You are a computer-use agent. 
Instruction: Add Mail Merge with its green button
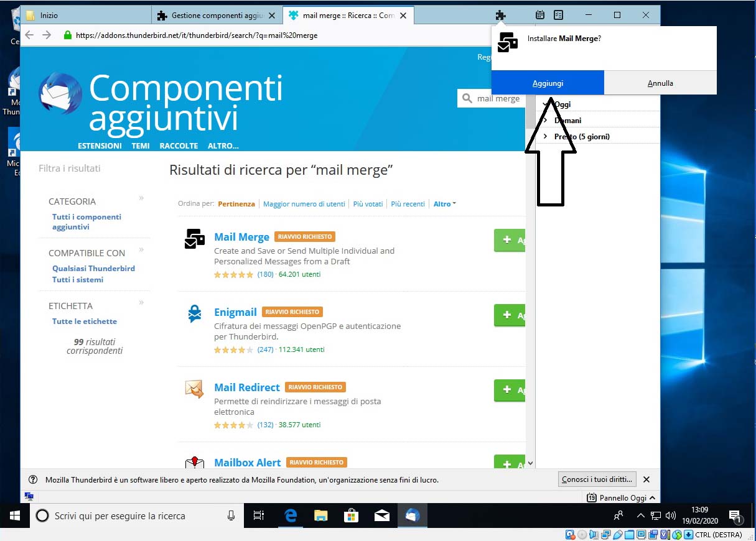point(510,240)
